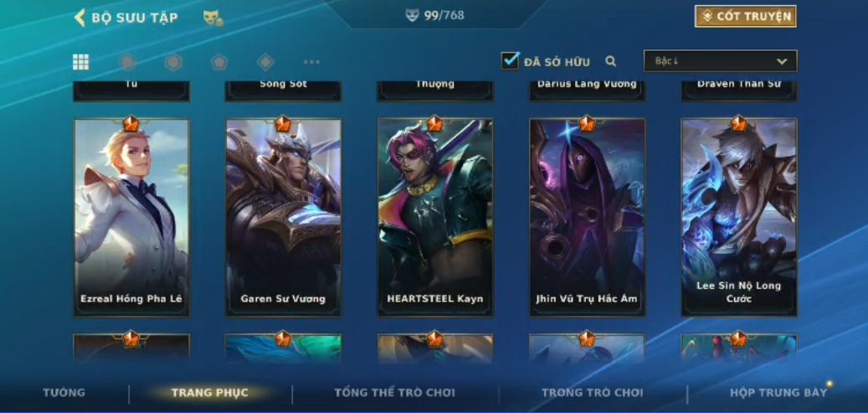Show more filters via three dots

[311, 61]
